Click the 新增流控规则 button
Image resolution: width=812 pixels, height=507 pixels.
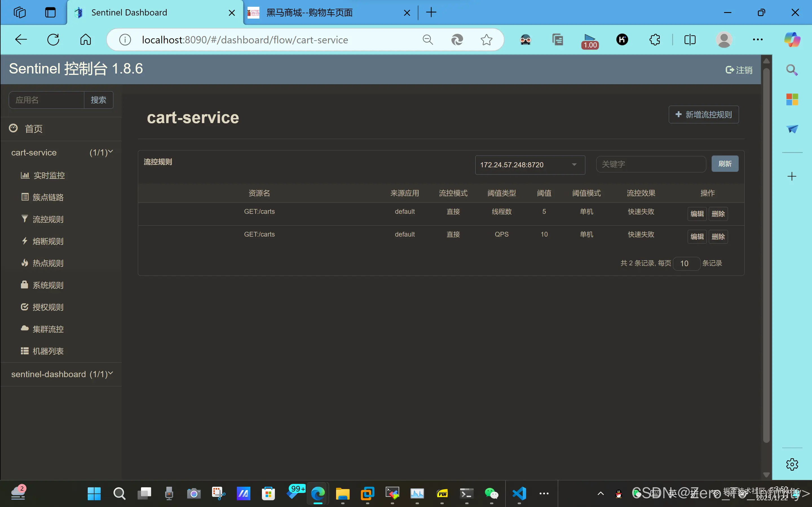[x=703, y=115]
